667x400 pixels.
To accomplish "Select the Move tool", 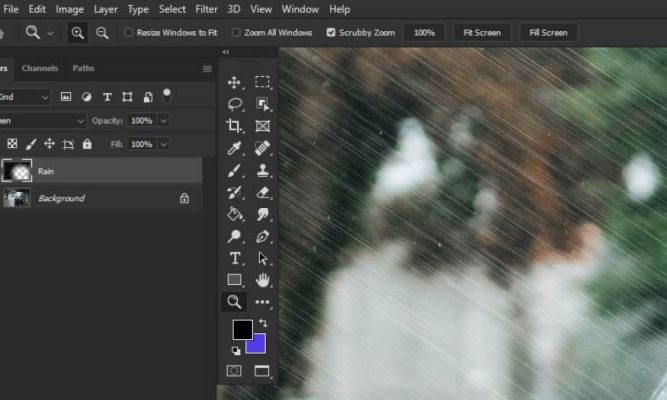I will (234, 82).
